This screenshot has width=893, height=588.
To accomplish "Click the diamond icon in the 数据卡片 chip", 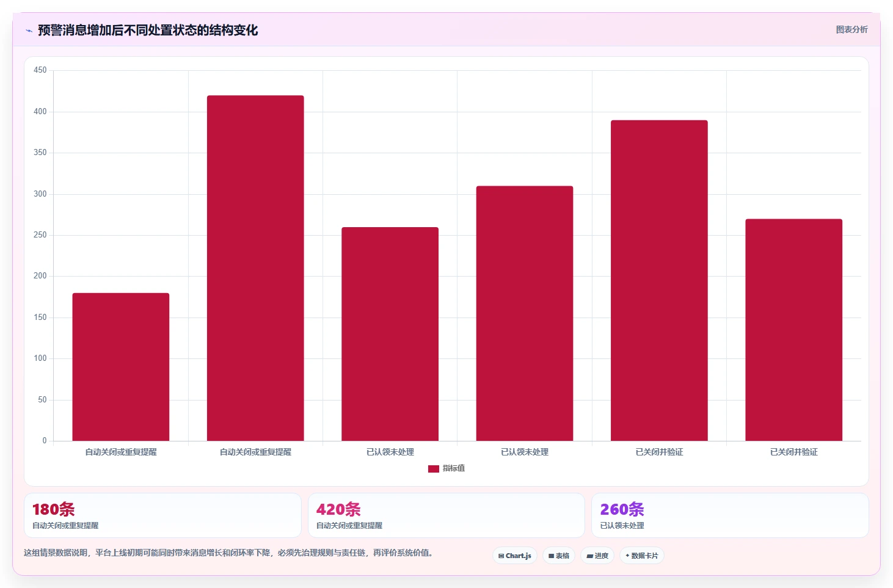I will [x=627, y=556].
